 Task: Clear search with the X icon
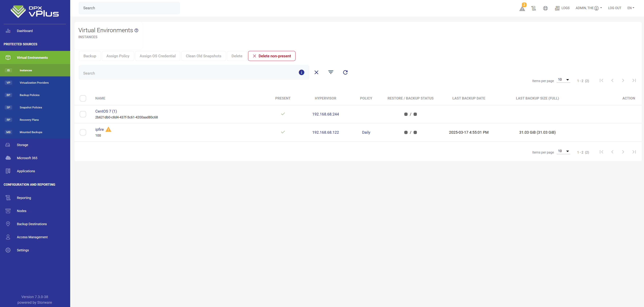coord(316,73)
